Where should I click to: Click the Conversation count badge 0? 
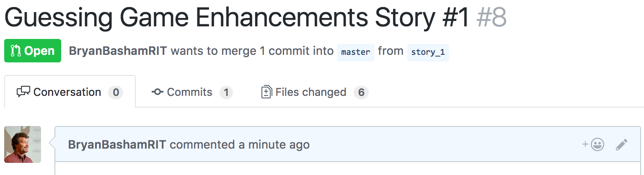[x=116, y=92]
